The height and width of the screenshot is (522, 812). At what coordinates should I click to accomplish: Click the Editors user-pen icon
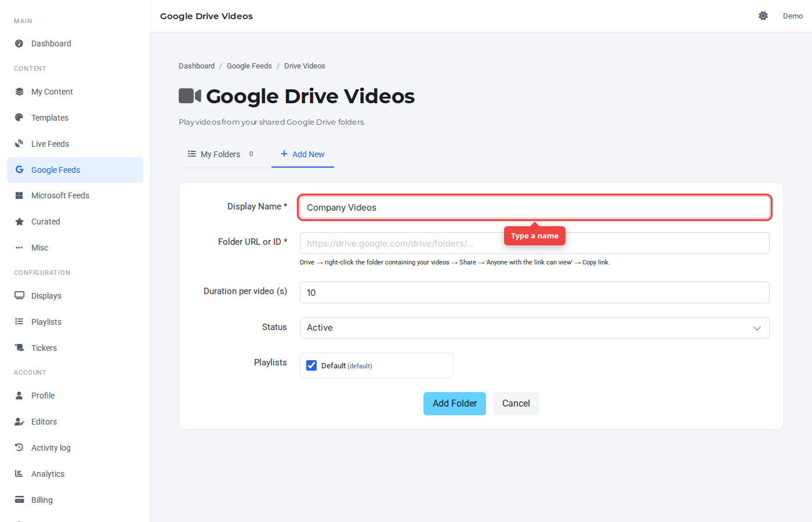pos(19,422)
